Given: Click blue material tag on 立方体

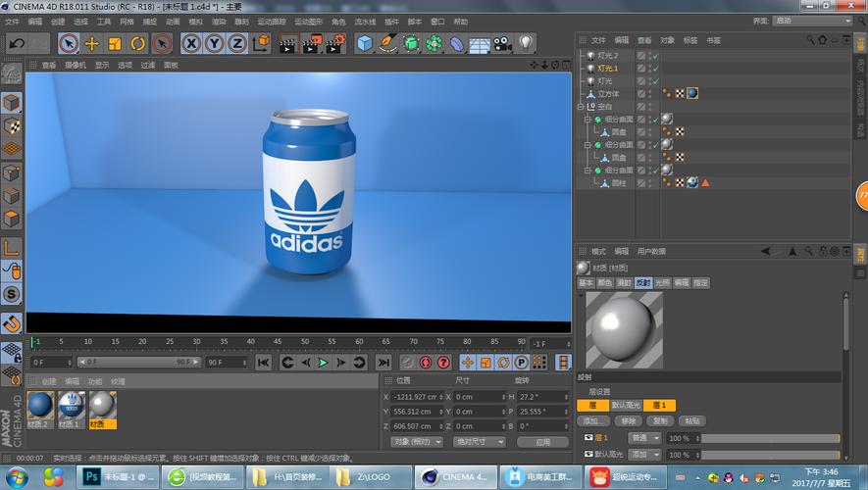Looking at the screenshot, I should click(x=692, y=93).
